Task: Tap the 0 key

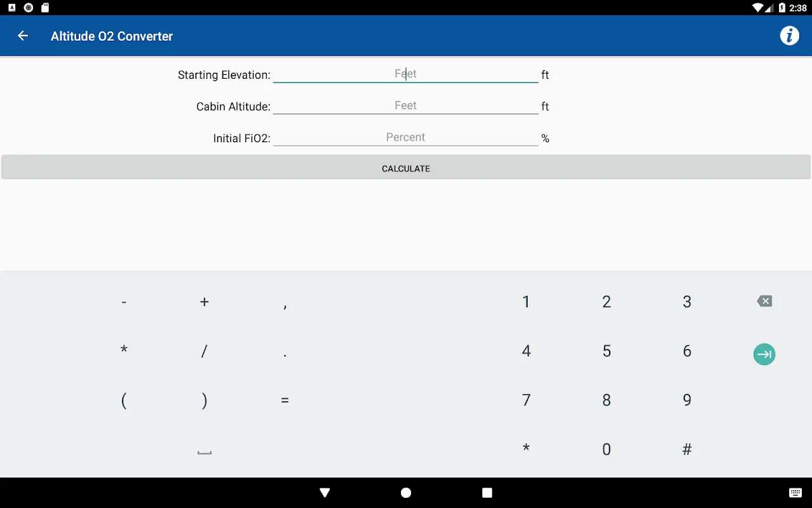Action: (x=606, y=450)
